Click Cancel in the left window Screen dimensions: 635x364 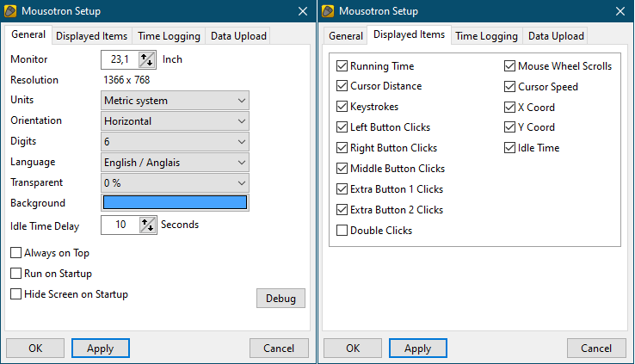pyautogui.click(x=279, y=349)
